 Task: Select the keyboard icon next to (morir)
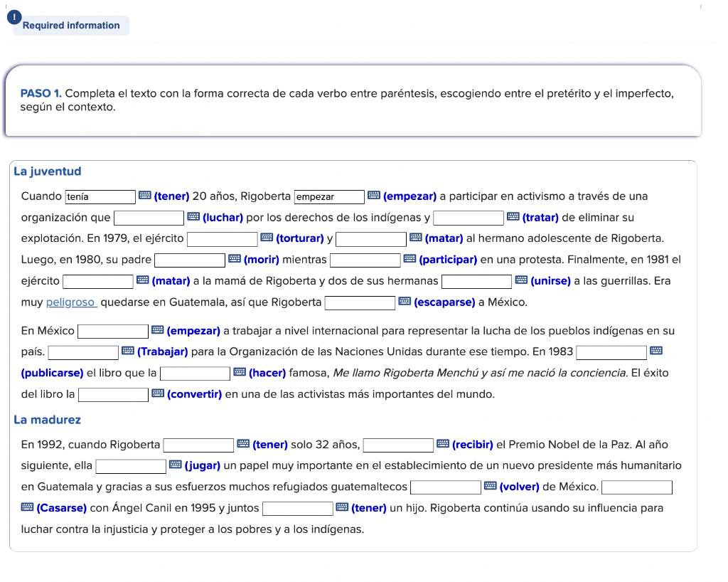(235, 260)
